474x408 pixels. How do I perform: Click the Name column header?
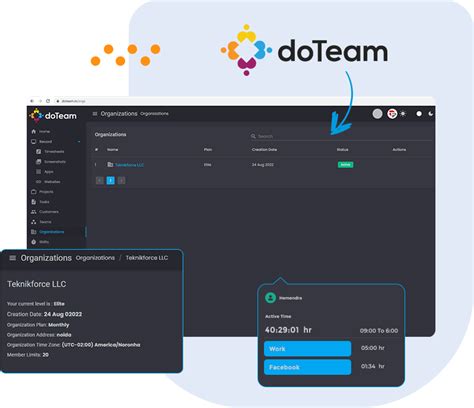point(113,149)
